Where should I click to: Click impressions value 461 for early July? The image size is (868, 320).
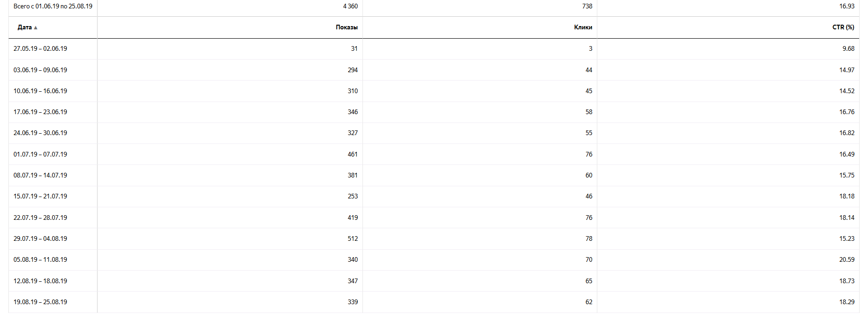(x=352, y=154)
